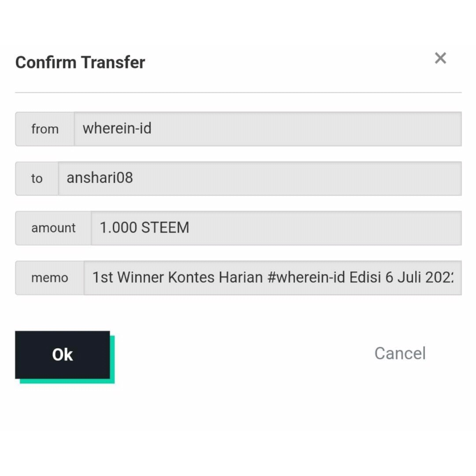
Task: Click the 1.000 STEEM value
Action: (x=144, y=228)
